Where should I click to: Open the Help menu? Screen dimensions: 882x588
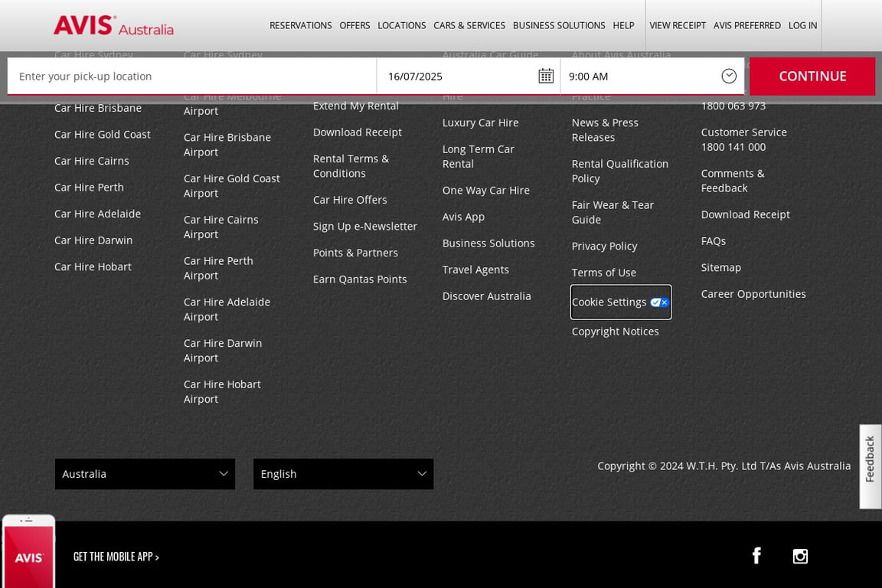[x=623, y=25]
